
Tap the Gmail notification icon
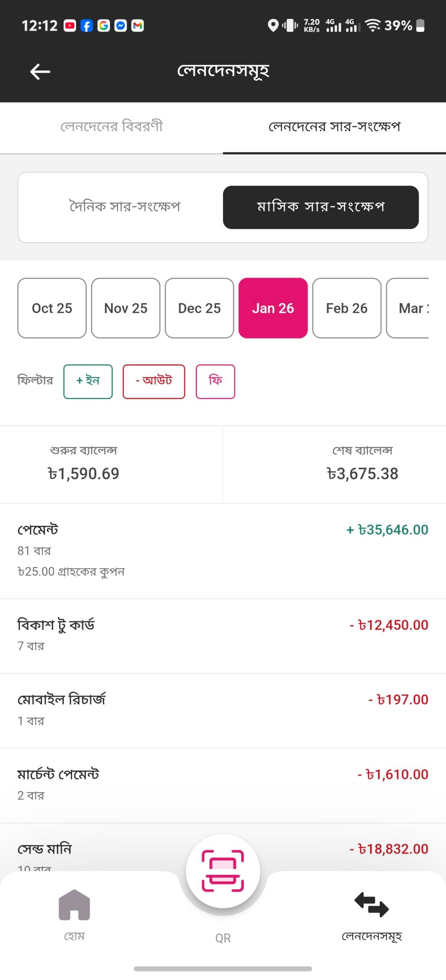(x=138, y=26)
